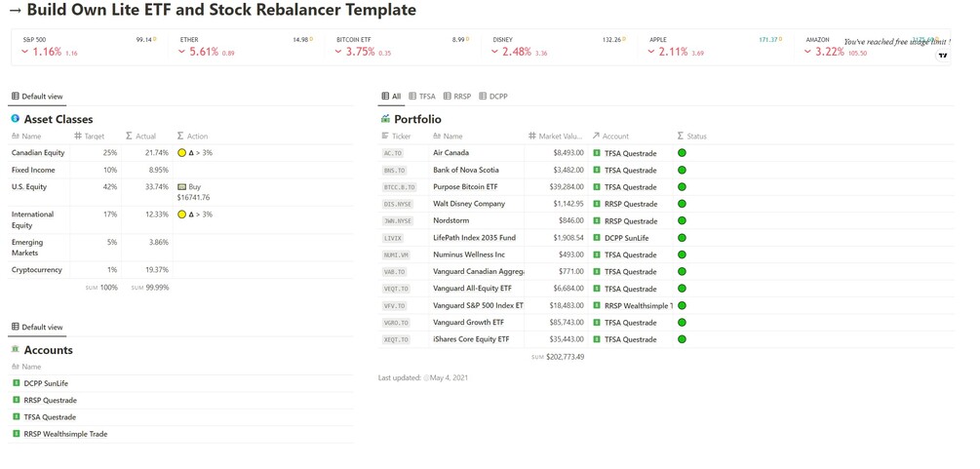Click the Market Value column header
The image size is (980, 469).
[556, 136]
